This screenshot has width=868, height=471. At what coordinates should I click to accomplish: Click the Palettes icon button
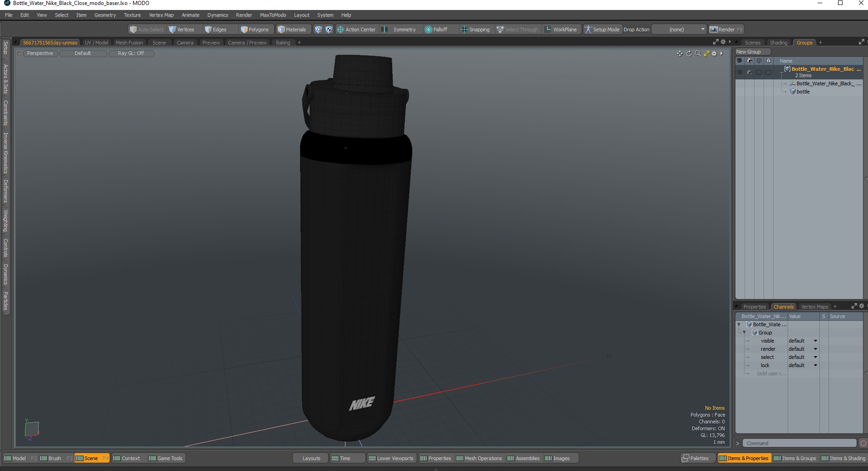[698, 458]
